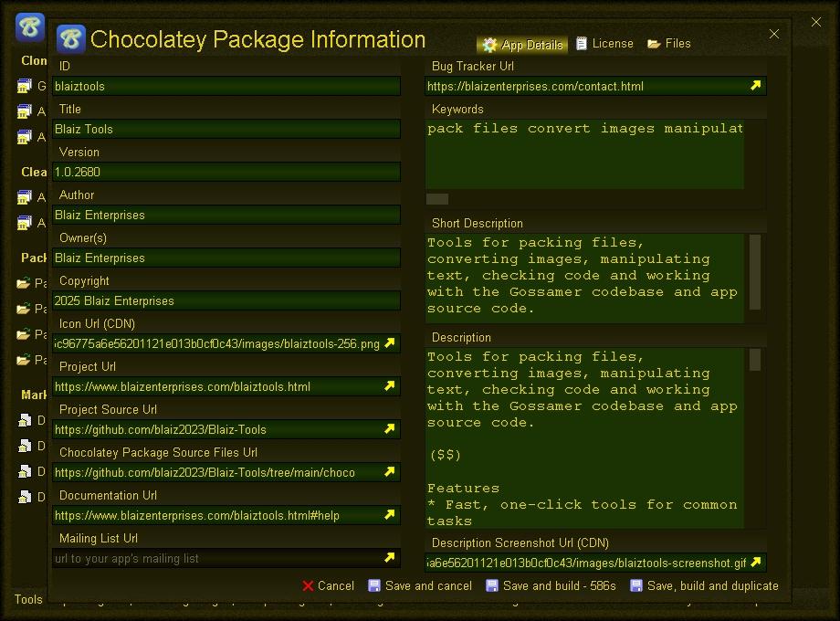
Task: Click the ID field containing blaiztools
Action: [x=226, y=86]
